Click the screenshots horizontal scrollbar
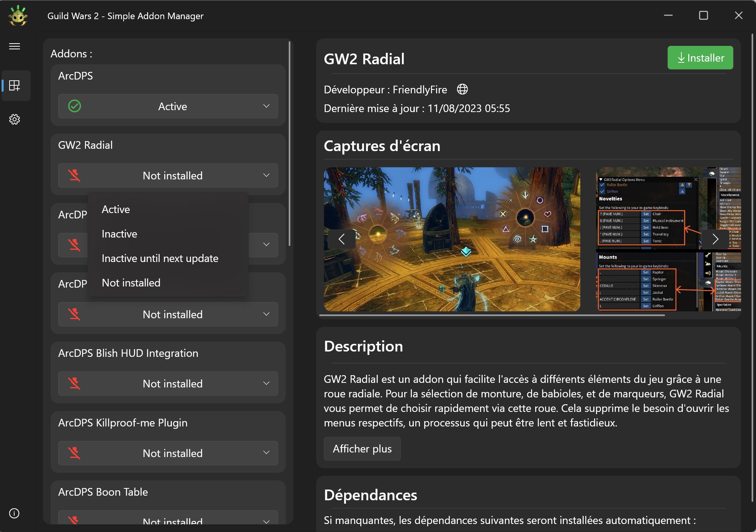756x532 pixels. (492, 315)
